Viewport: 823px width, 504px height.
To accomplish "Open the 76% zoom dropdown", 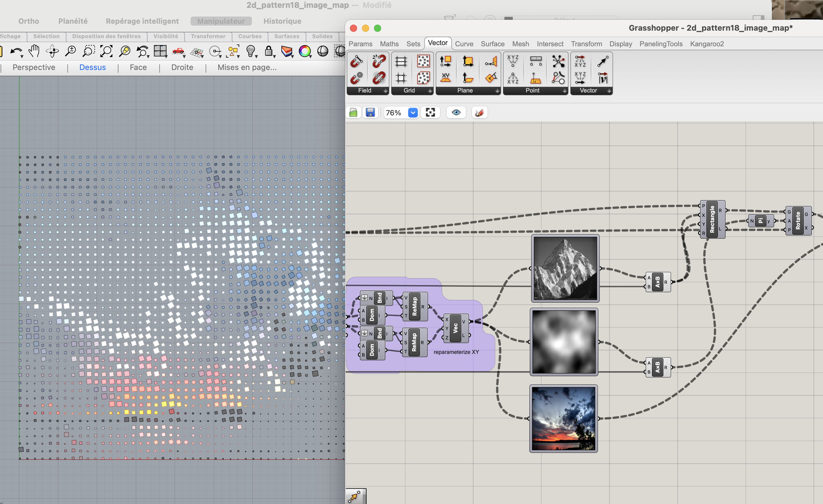I will [x=413, y=112].
